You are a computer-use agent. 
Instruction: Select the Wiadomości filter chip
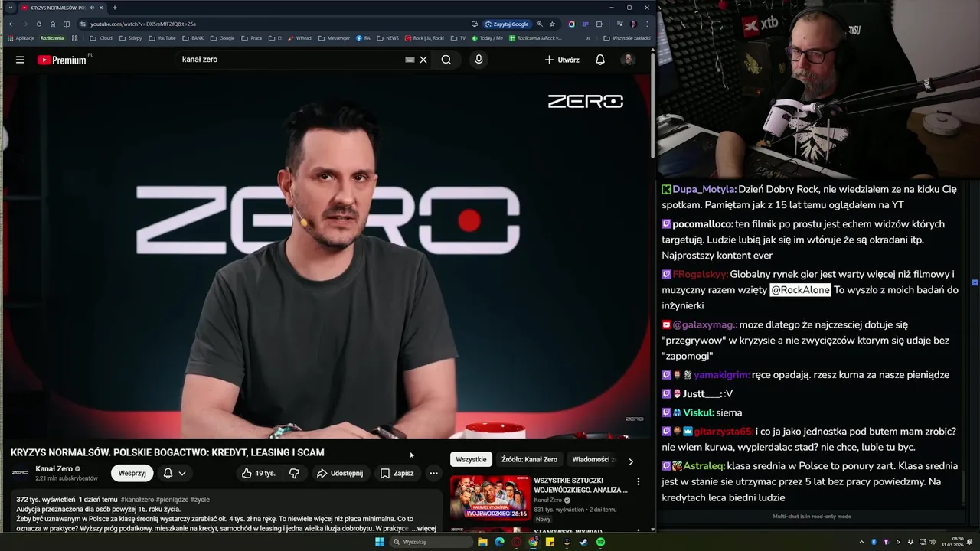[x=593, y=459]
